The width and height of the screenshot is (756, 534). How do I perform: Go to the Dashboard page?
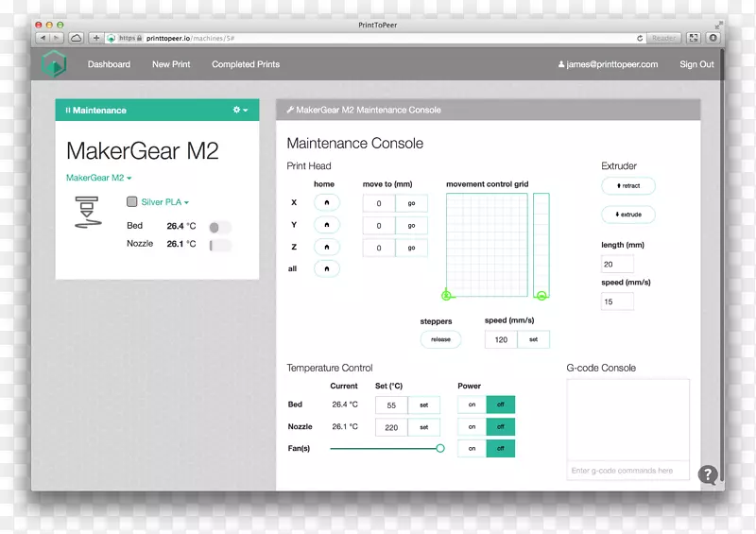pos(109,64)
